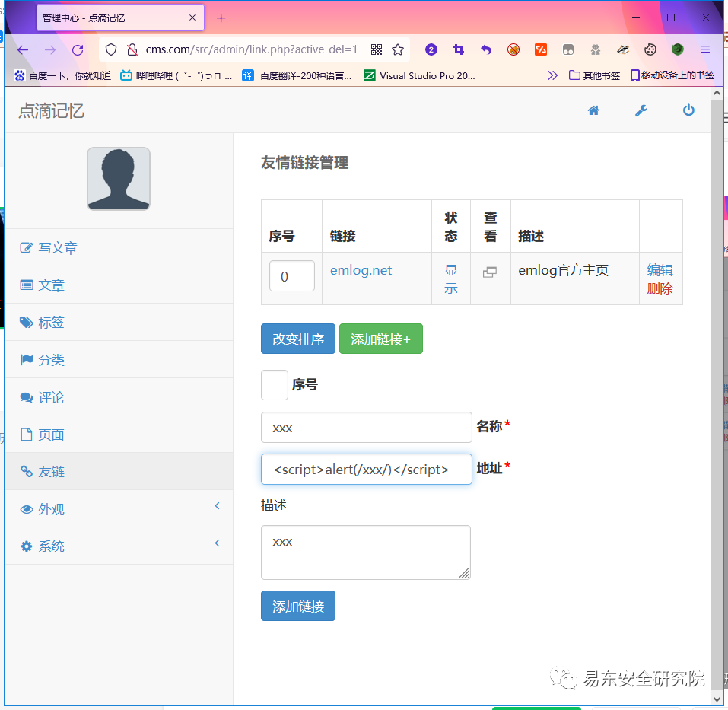Click the blue undo arrow extension icon
Image resolution: width=728 pixels, height=710 pixels.
coord(486,49)
